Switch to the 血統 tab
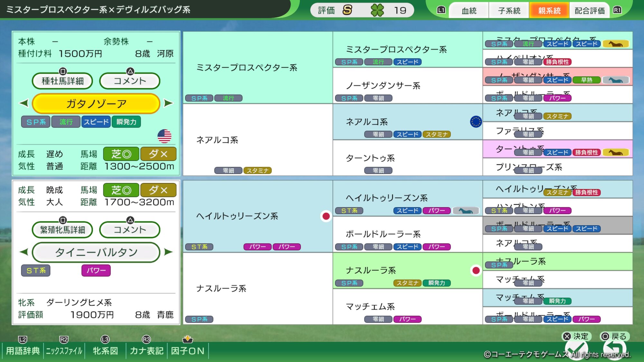 469,11
